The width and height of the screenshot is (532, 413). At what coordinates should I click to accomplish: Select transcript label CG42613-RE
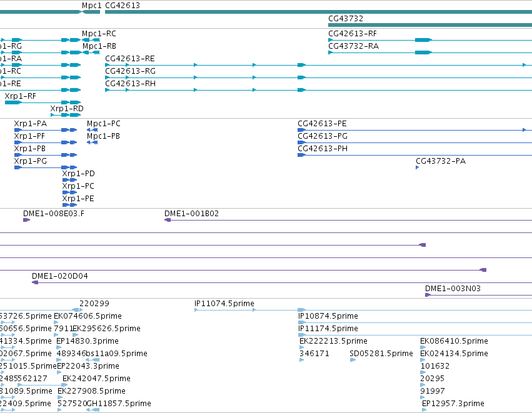click(129, 59)
